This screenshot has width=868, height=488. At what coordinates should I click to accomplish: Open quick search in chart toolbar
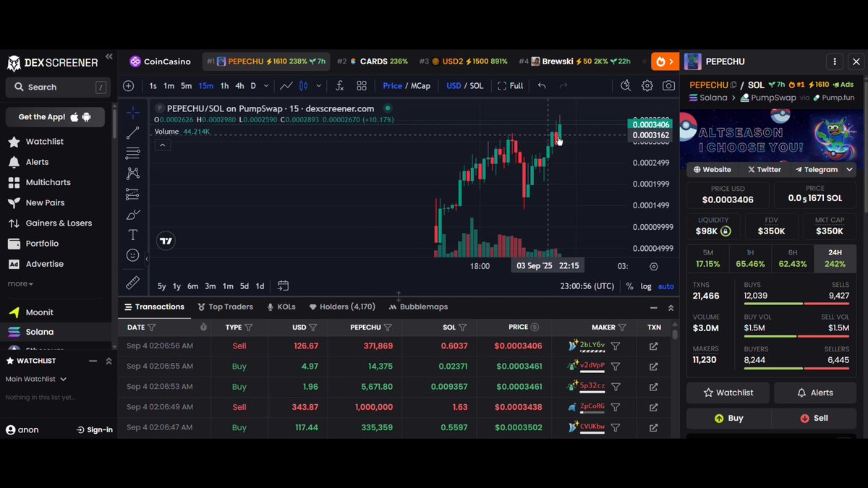coord(626,86)
